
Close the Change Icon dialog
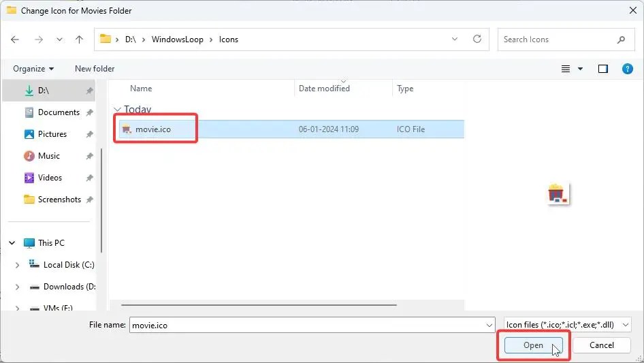pyautogui.click(x=633, y=10)
